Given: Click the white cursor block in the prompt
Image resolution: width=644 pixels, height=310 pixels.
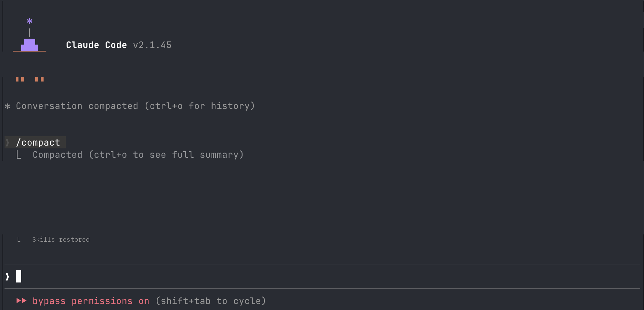Looking at the screenshot, I should point(18,277).
